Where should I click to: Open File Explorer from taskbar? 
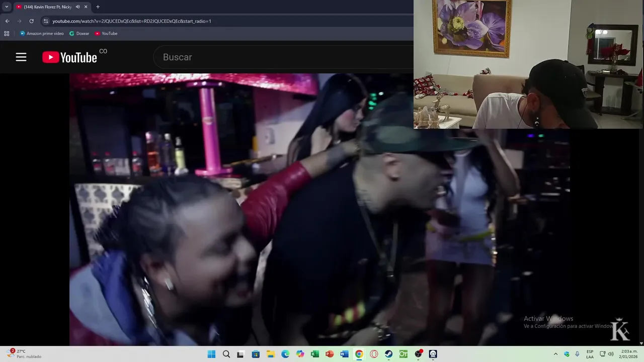[270, 354]
